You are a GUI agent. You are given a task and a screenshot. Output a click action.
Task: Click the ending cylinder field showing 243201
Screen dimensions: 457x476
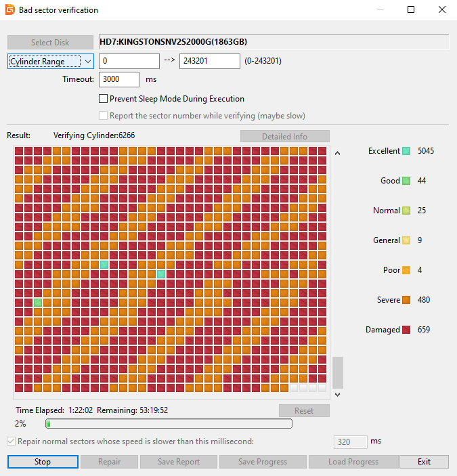click(210, 61)
